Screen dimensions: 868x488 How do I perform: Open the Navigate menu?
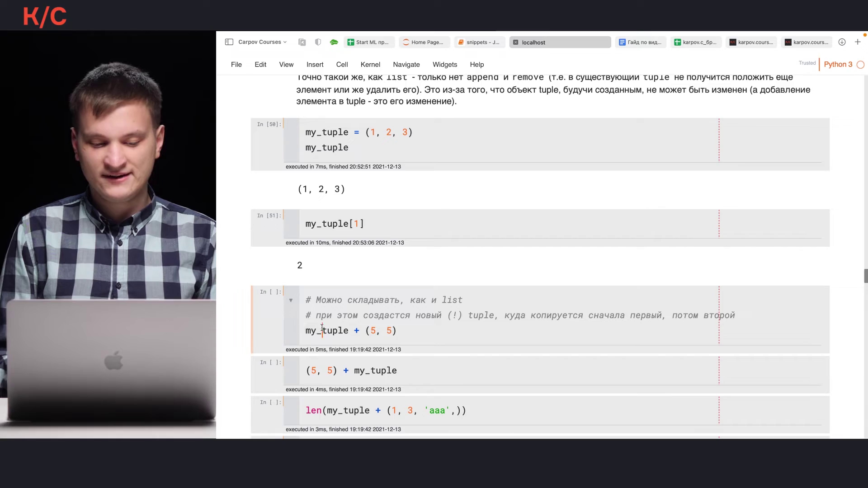[x=406, y=65]
